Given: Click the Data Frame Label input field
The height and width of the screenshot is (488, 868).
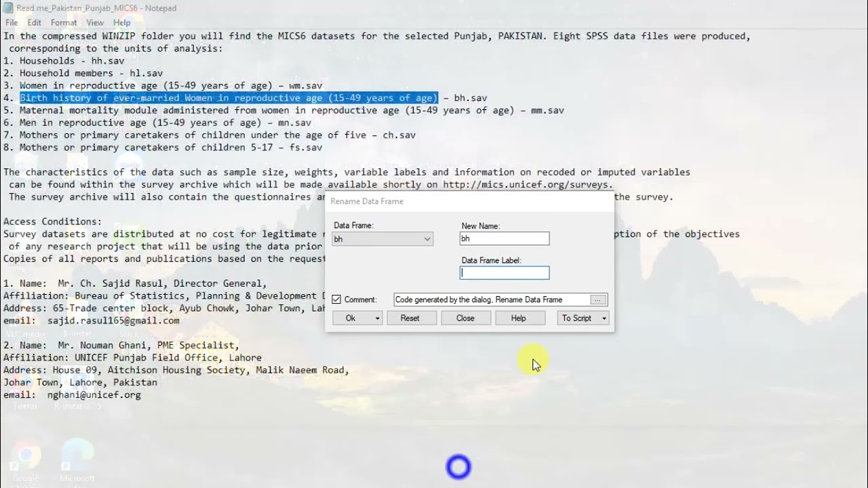Looking at the screenshot, I should point(505,272).
